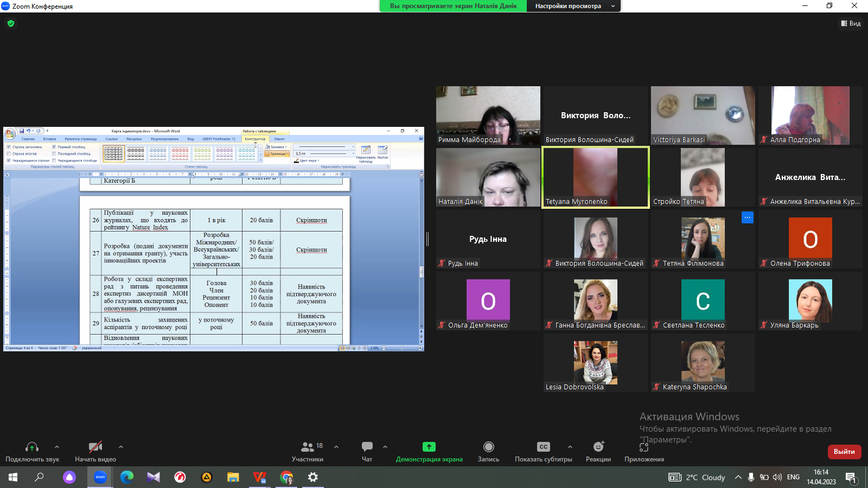
Task: Select Tetyana Myronenko's video tile
Action: point(595,177)
